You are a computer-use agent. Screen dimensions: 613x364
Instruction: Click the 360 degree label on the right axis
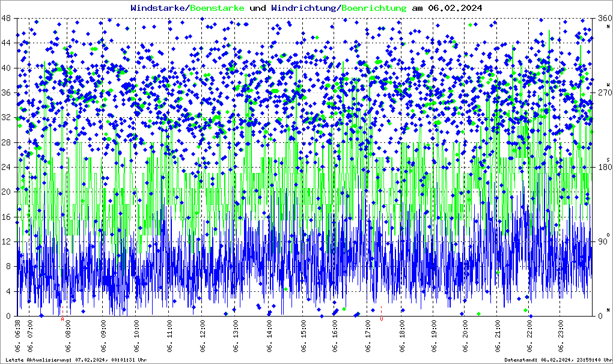click(x=602, y=18)
